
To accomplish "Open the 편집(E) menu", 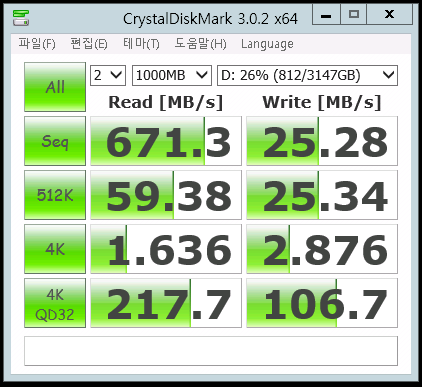I will [89, 44].
